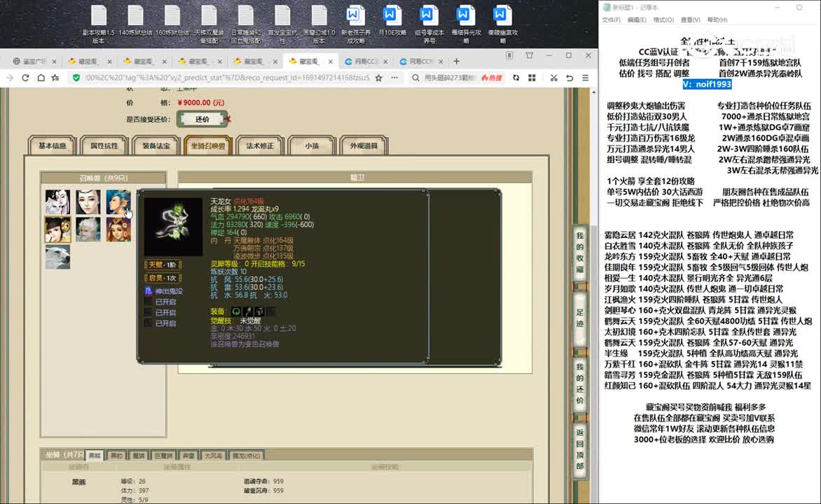
Task: Close the first 鉴宝广场 browser tab
Action: coord(54,61)
